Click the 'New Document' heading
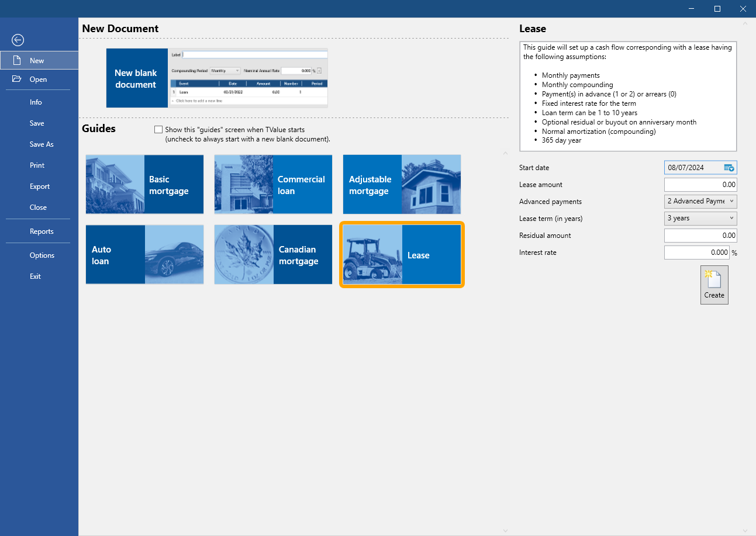Viewport: 756px width, 536px height. click(120, 29)
